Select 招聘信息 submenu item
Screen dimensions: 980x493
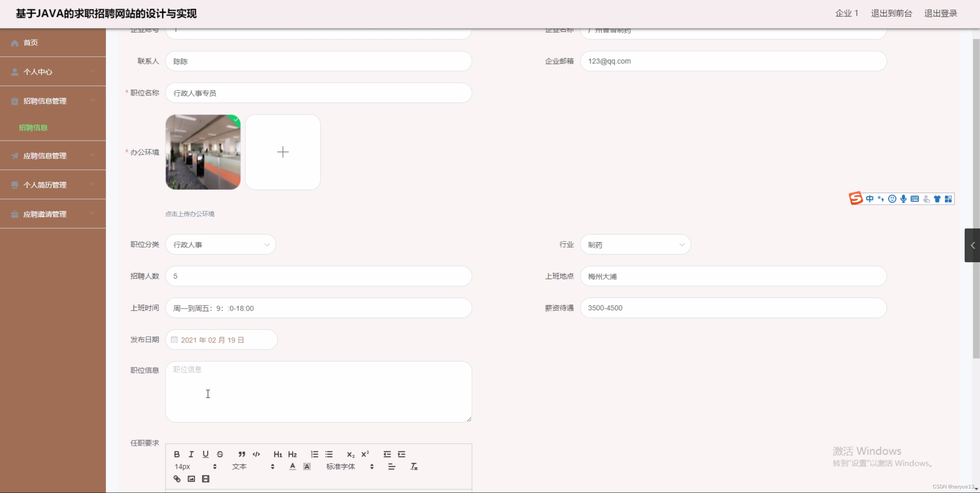(x=33, y=127)
